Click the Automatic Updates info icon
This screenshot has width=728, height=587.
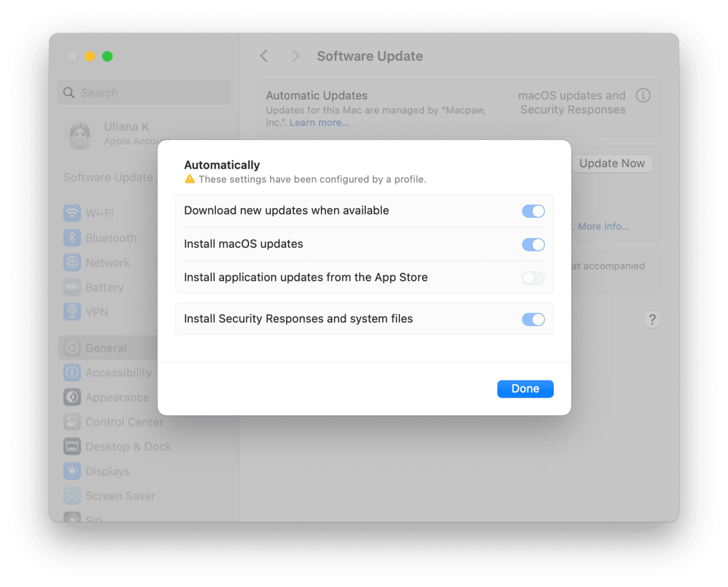coord(643,95)
